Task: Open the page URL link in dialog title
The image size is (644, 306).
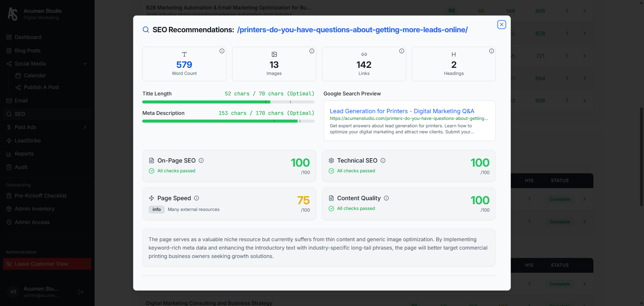Action: (x=352, y=30)
